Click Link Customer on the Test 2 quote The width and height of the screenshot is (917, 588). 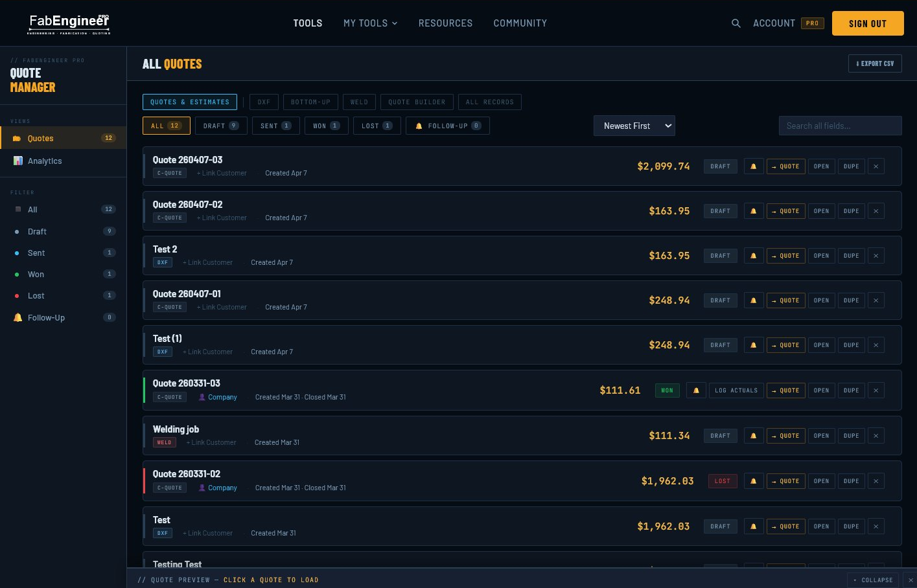207,262
